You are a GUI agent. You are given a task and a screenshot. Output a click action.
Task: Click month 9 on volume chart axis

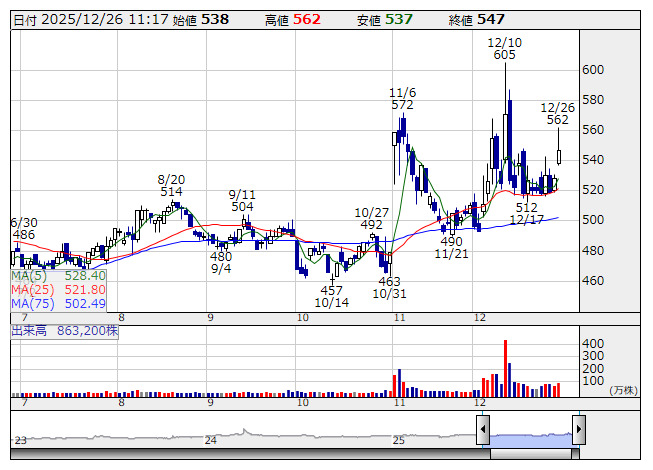point(210,403)
